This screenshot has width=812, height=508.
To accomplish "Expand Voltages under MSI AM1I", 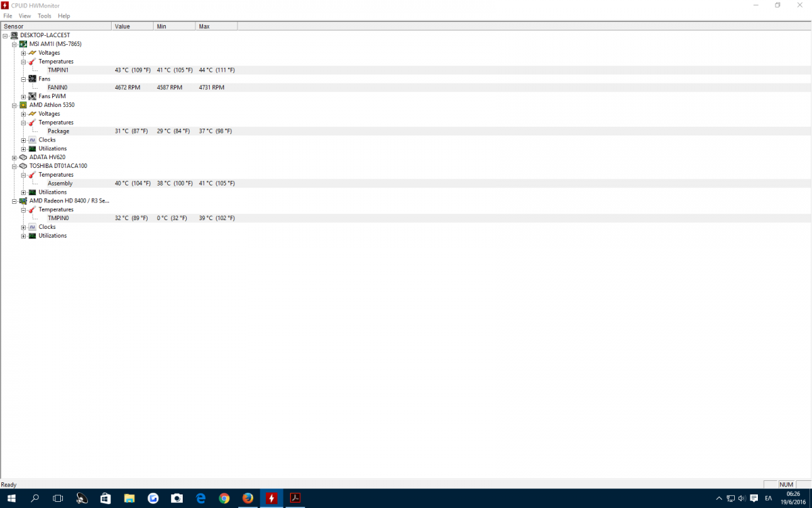I will pos(23,53).
